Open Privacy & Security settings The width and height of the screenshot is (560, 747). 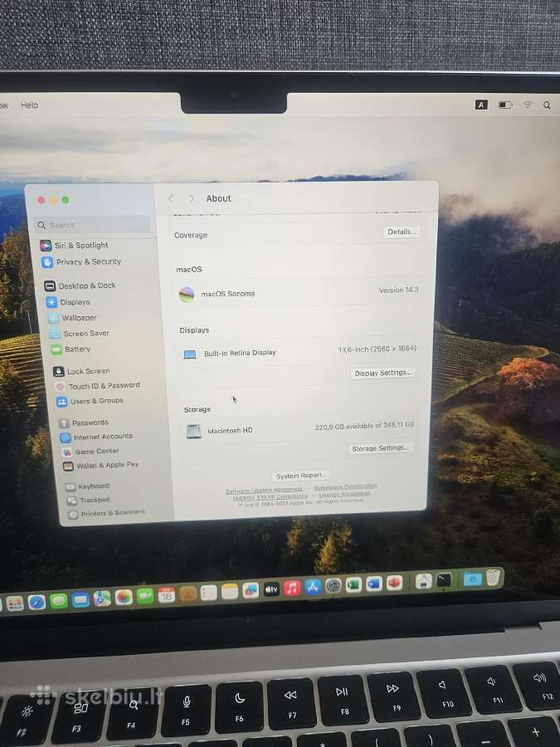pos(81,261)
